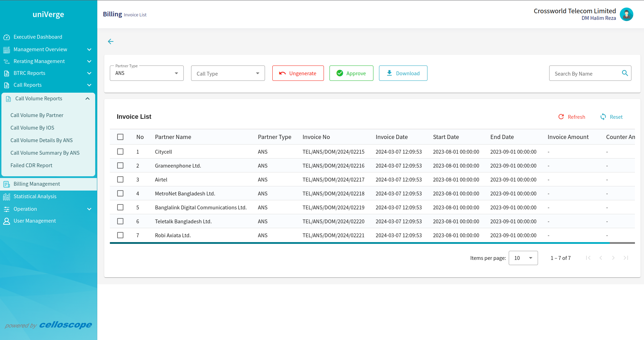Image resolution: width=644 pixels, height=340 pixels.
Task: Check the Grameenphone Ltd. invoice row
Action: 120,165
